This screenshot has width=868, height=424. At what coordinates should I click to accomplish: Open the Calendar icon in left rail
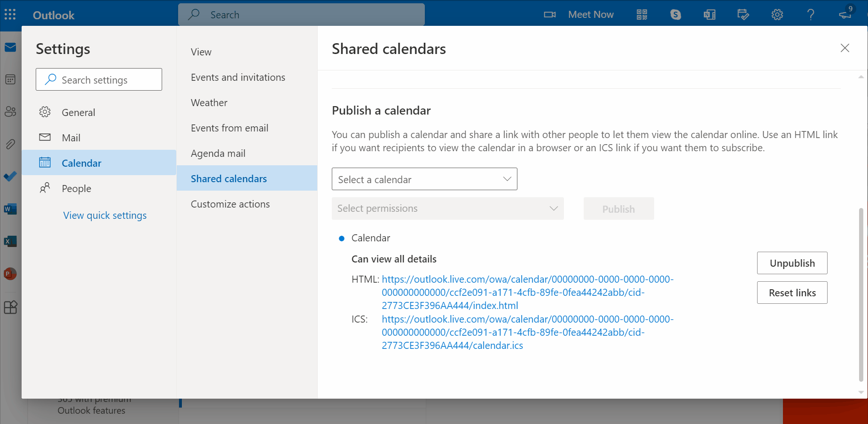pos(10,79)
